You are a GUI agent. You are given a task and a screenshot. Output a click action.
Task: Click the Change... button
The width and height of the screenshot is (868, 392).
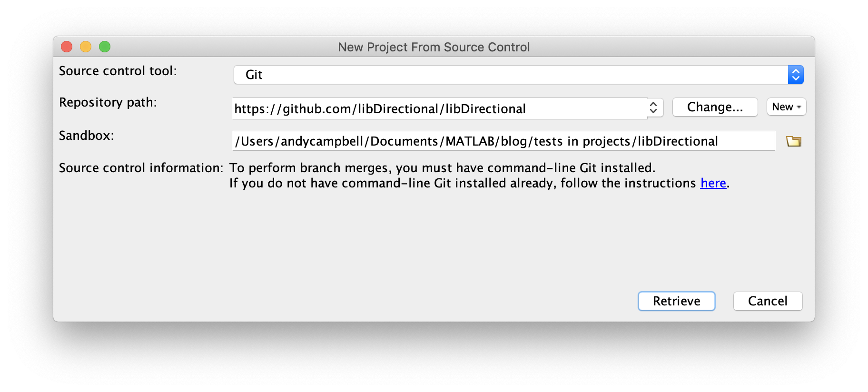pyautogui.click(x=715, y=107)
